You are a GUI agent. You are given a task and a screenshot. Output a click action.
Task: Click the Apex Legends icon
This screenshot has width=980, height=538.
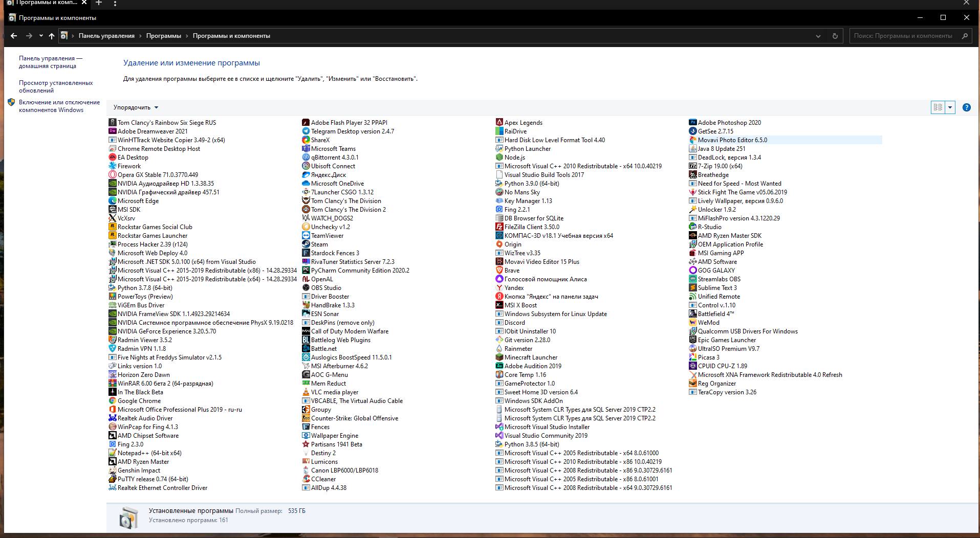coord(499,123)
